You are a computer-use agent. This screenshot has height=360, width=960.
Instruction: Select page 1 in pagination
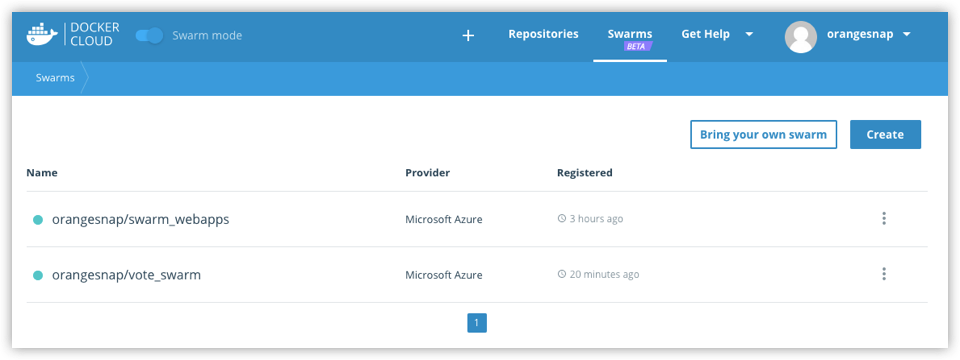[477, 323]
